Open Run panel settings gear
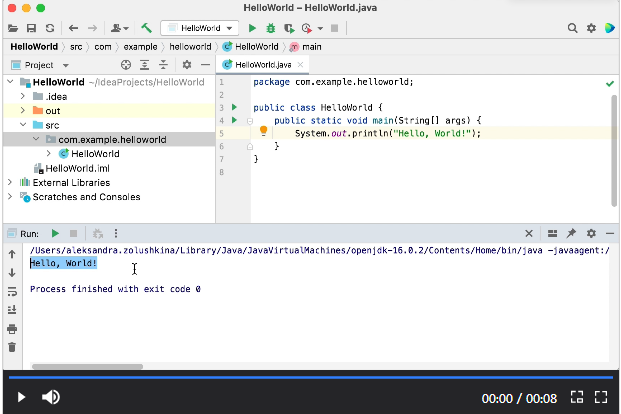The width and height of the screenshot is (621, 414). (591, 233)
